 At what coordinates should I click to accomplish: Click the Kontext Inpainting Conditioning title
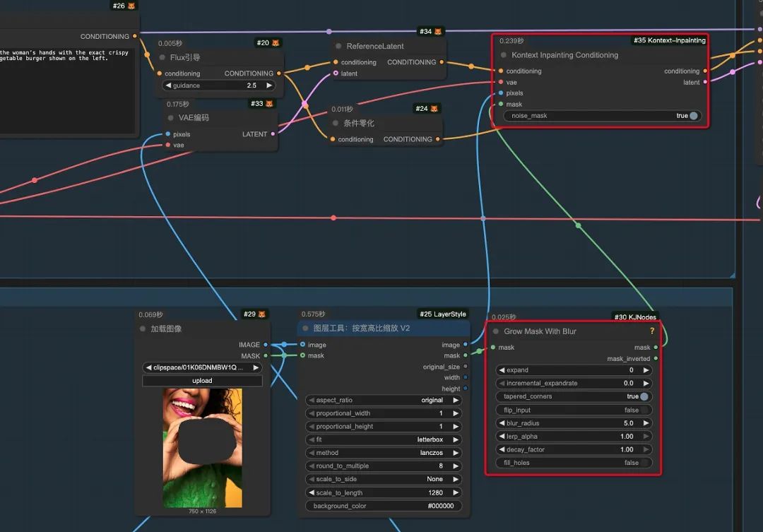tap(565, 55)
